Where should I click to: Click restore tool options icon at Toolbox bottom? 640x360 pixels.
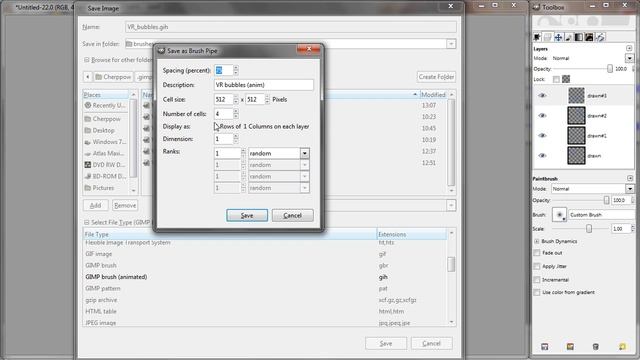(570, 347)
